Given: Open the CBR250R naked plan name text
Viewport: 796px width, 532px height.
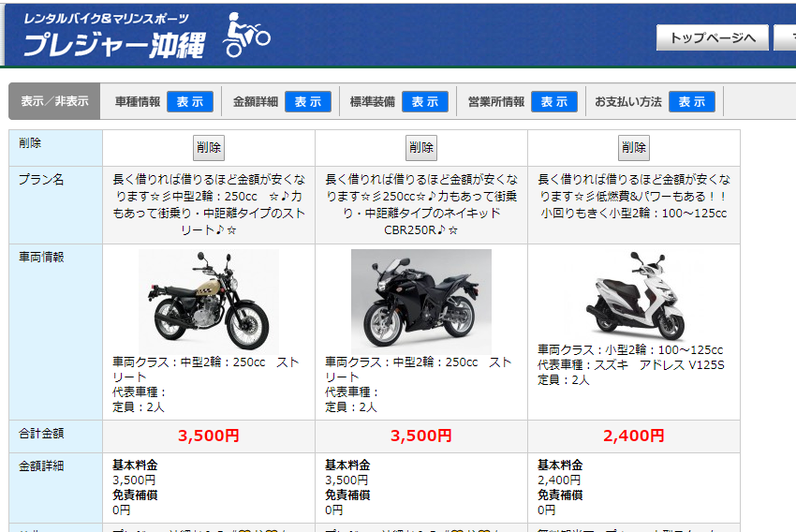Looking at the screenshot, I should pos(421,204).
